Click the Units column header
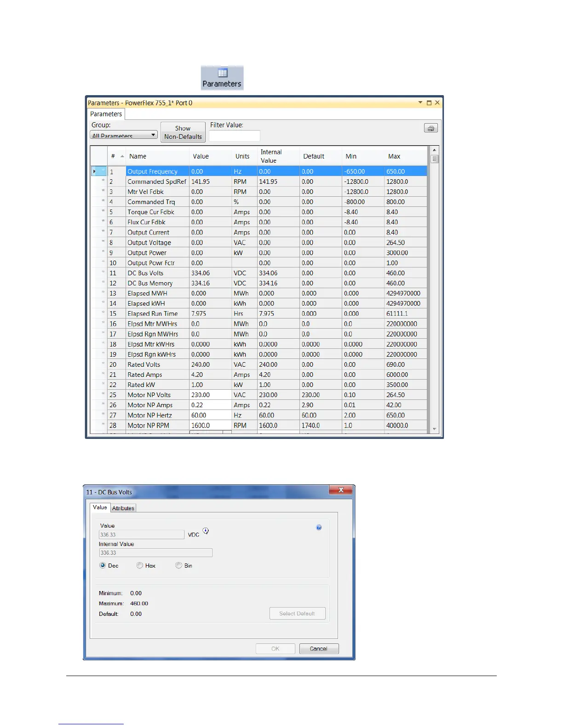This screenshot has width=563, height=728. pyautogui.click(x=244, y=156)
